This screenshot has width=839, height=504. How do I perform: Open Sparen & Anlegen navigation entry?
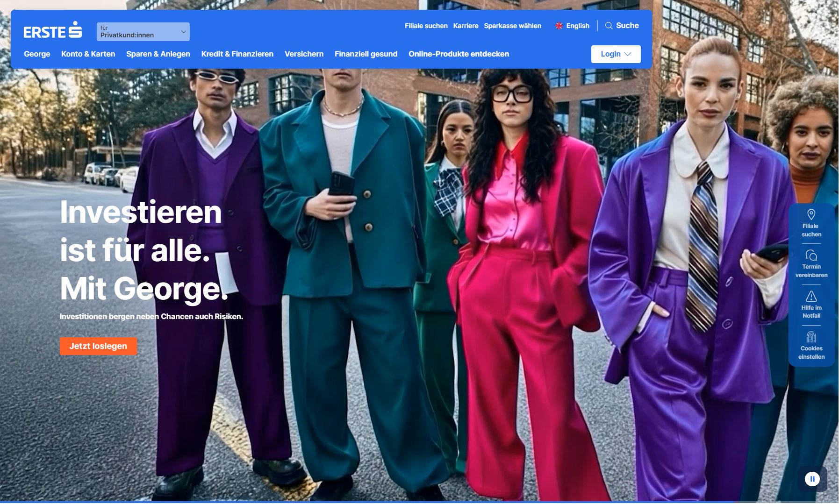(158, 54)
